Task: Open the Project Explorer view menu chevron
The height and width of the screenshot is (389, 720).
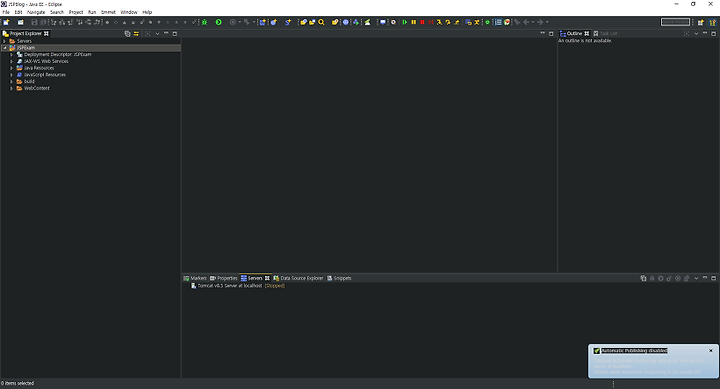Action: pyautogui.click(x=157, y=34)
